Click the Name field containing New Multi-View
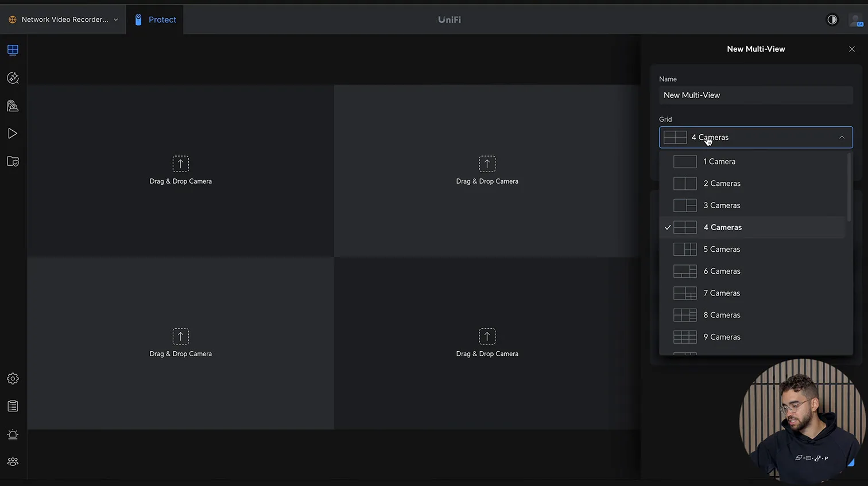Screen dimensions: 868x486 755,95
